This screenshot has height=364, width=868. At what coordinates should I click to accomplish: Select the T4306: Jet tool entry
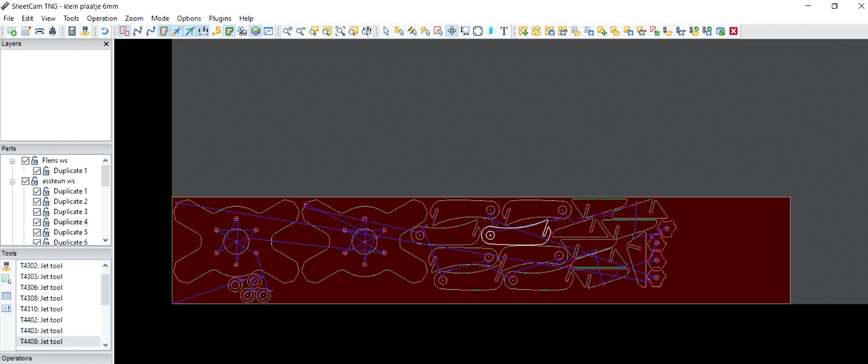pos(41,288)
